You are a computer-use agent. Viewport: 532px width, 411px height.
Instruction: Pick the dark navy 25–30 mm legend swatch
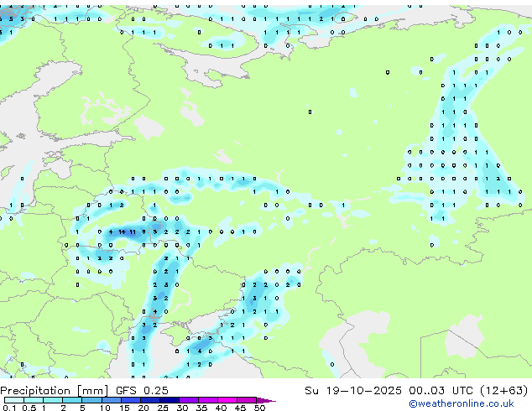[x=170, y=400]
